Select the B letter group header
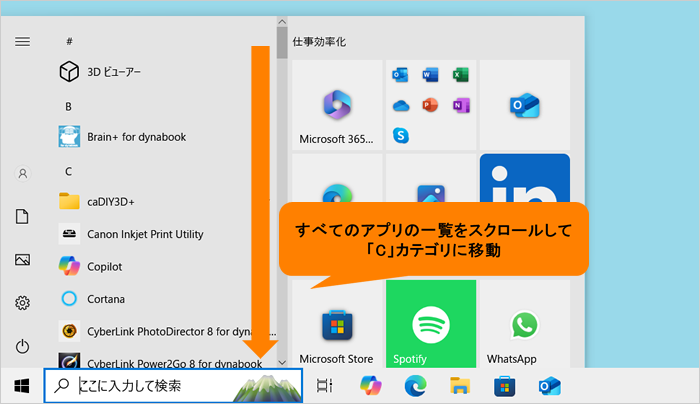 [68, 107]
